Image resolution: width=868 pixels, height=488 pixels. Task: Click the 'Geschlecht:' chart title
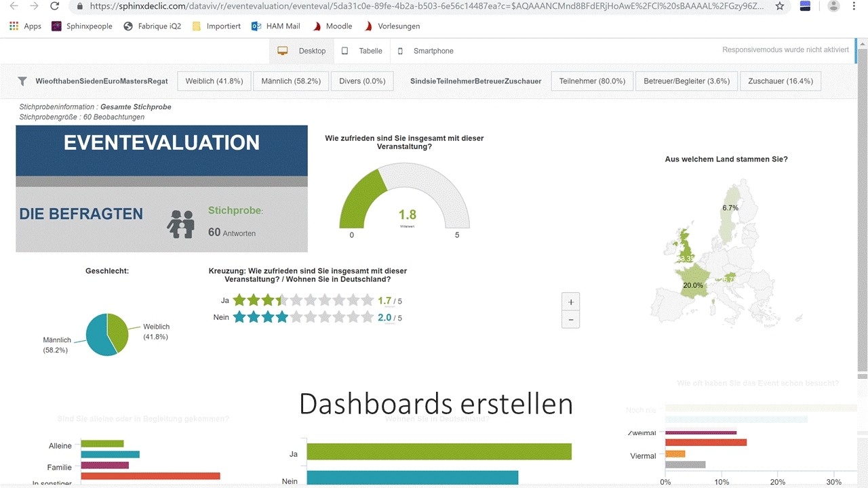click(x=107, y=271)
